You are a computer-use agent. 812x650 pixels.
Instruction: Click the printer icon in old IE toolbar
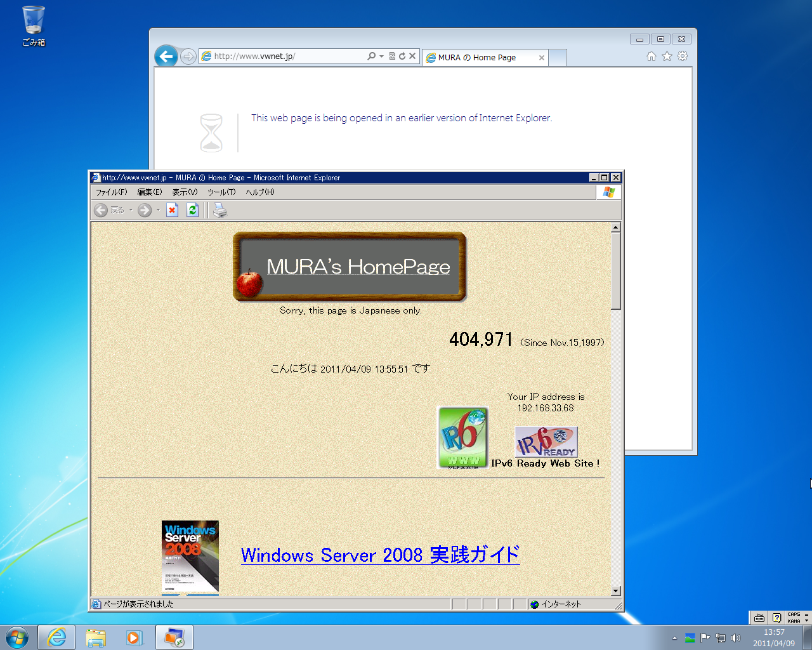click(219, 210)
